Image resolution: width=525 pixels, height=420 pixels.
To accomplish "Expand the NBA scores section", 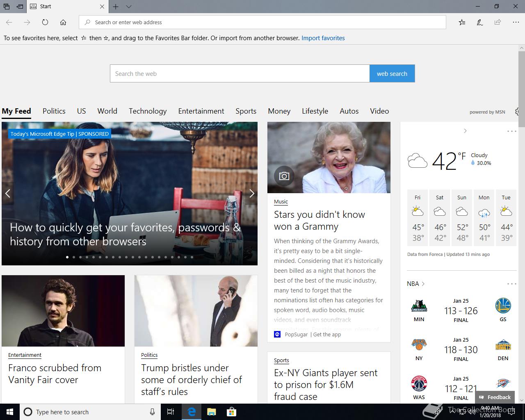I will (x=416, y=283).
